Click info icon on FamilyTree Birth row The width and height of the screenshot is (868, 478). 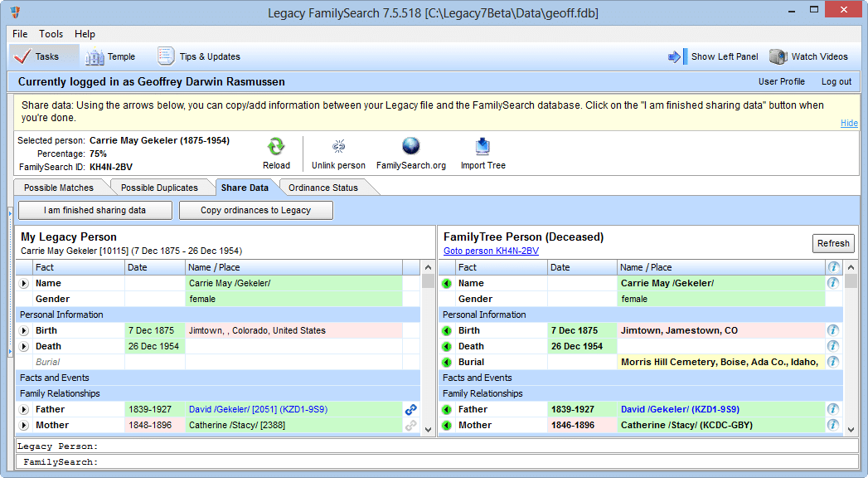click(x=833, y=330)
